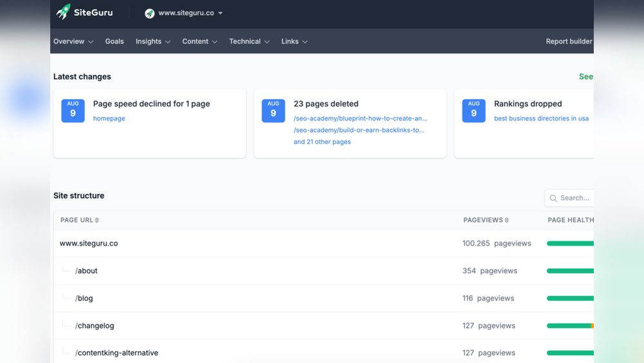This screenshot has width=644, height=363.
Task: Go to the Goals tab
Action: 114,41
